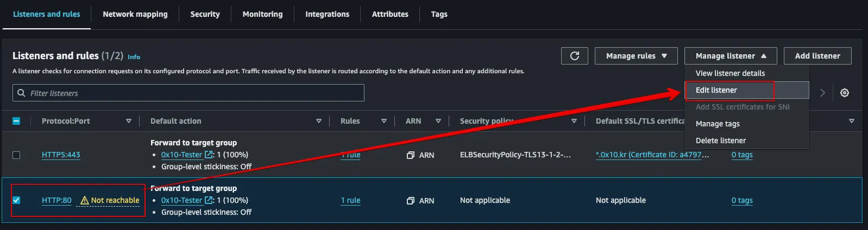The height and width of the screenshot is (230, 868).
Task: Open external link icon for HTTPS 0x10-Tester
Action: pos(209,155)
